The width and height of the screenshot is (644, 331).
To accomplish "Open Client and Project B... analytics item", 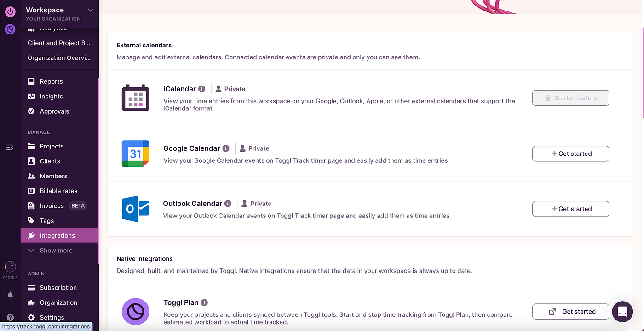I will click(x=59, y=43).
